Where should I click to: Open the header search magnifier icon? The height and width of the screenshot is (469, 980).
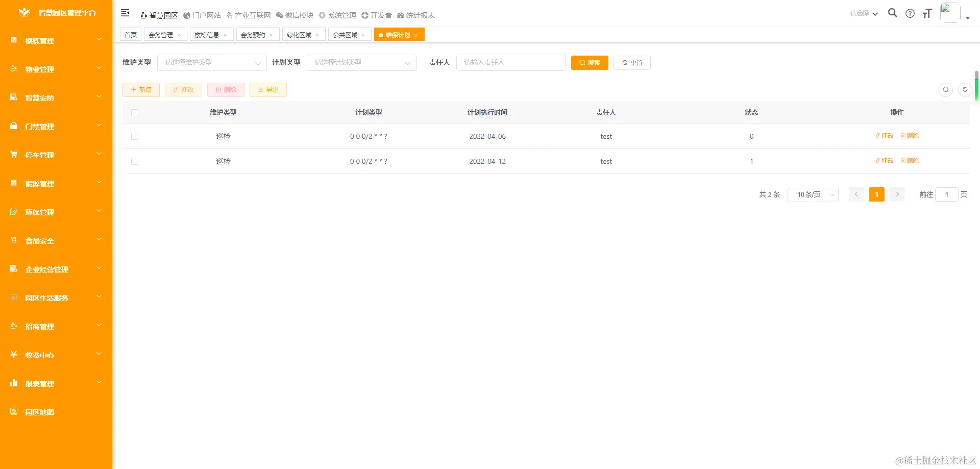[893, 13]
